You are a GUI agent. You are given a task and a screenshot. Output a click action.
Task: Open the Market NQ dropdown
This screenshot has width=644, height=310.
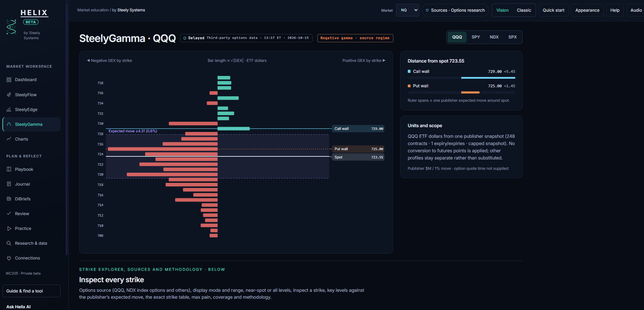tap(407, 10)
